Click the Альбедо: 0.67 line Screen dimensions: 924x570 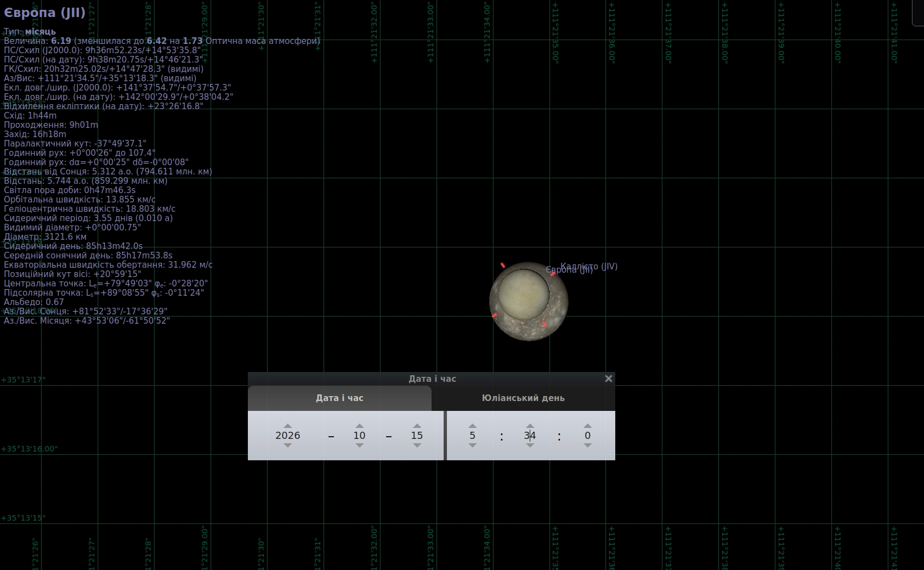pos(34,302)
